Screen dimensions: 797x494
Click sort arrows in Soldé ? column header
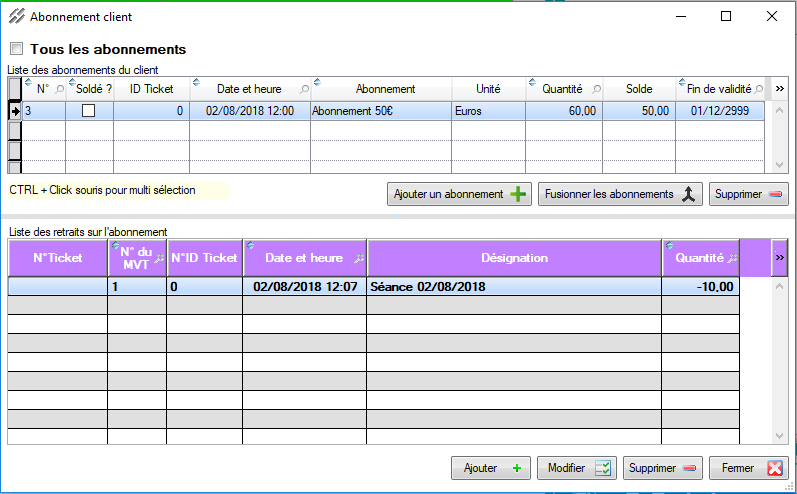[x=72, y=82]
